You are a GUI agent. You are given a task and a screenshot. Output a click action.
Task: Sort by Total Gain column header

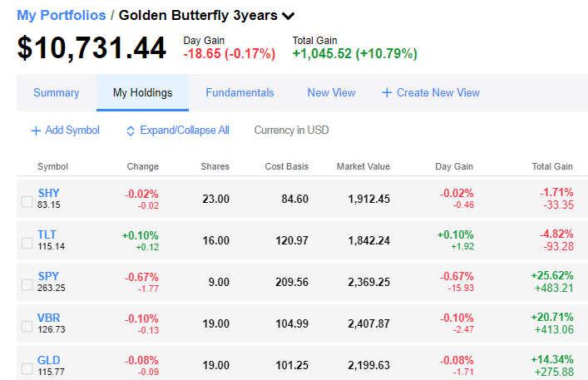552,166
